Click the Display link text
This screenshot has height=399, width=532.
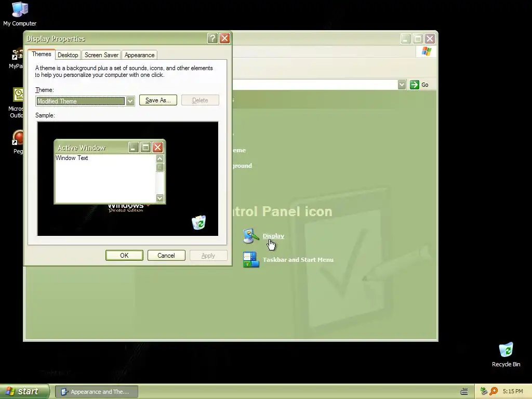(273, 236)
